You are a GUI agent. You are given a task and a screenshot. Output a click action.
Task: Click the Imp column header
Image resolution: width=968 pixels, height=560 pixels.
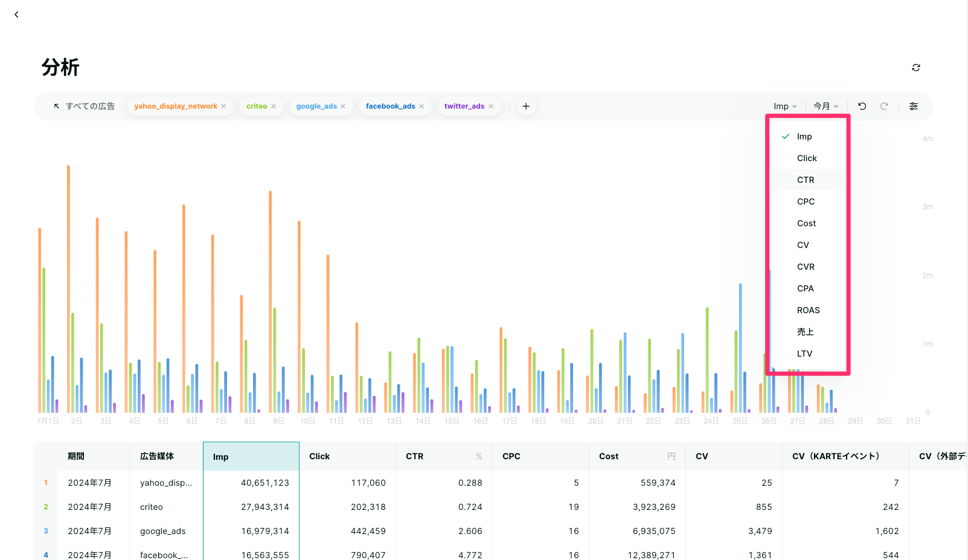pos(251,456)
